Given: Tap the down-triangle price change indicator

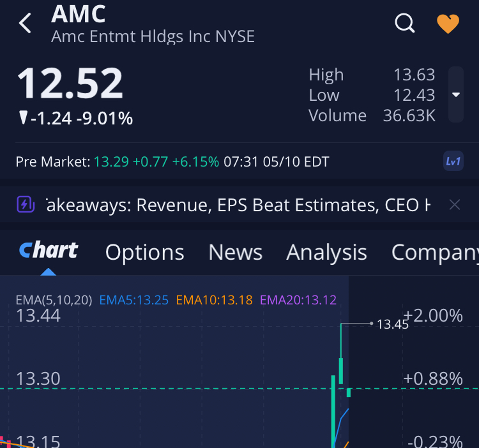Looking at the screenshot, I should tap(24, 118).
